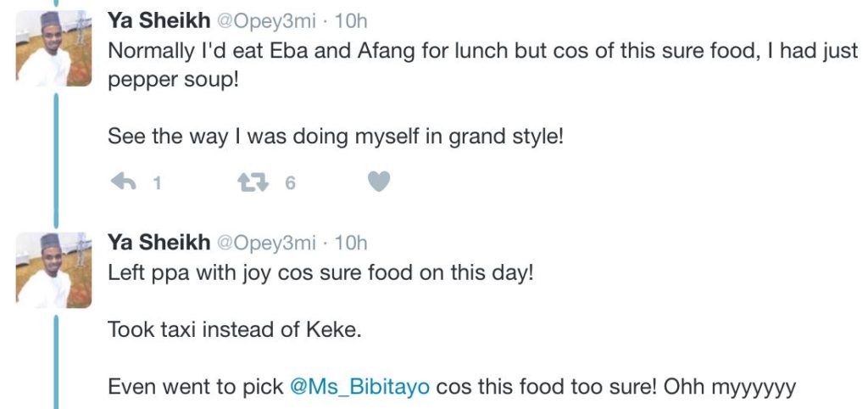Screen dimensions: 868x409
Task: Open the reply count number 1
Action: pyautogui.click(x=156, y=182)
